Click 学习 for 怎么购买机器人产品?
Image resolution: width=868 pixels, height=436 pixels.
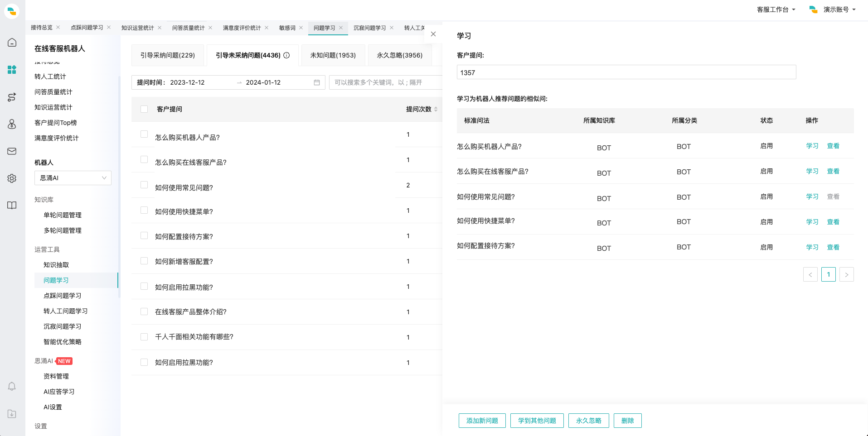tap(812, 146)
